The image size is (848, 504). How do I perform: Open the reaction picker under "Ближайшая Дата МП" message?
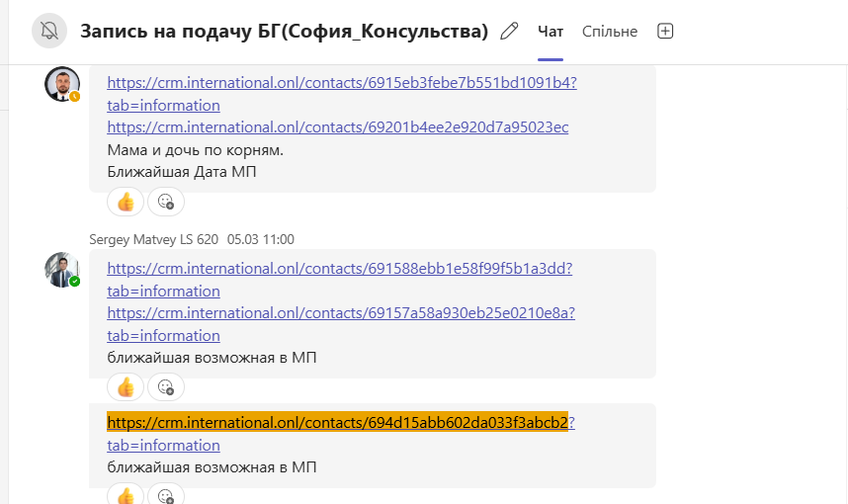166,202
